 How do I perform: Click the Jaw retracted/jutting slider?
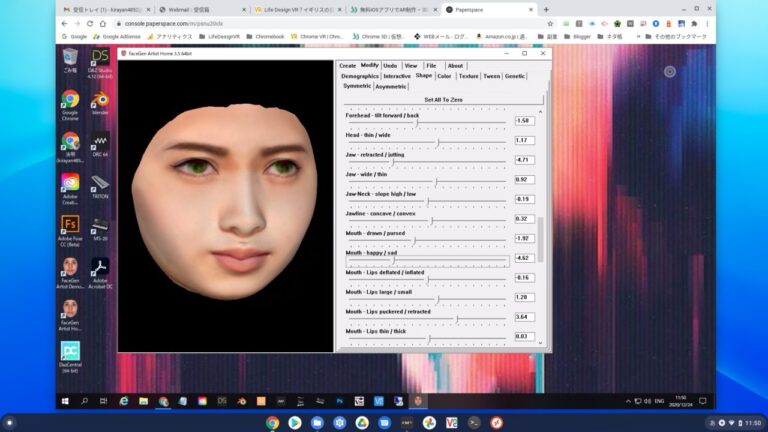tap(426, 162)
